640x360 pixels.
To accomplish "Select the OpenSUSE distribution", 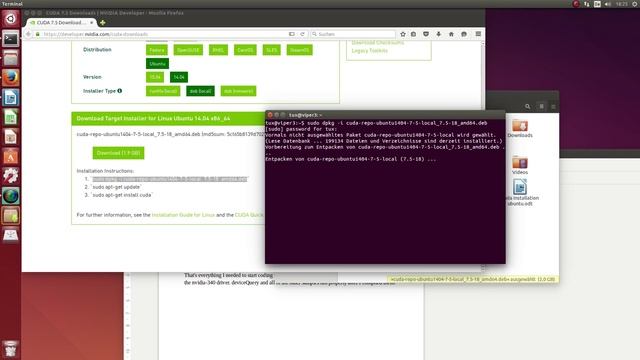I will [x=188, y=50].
